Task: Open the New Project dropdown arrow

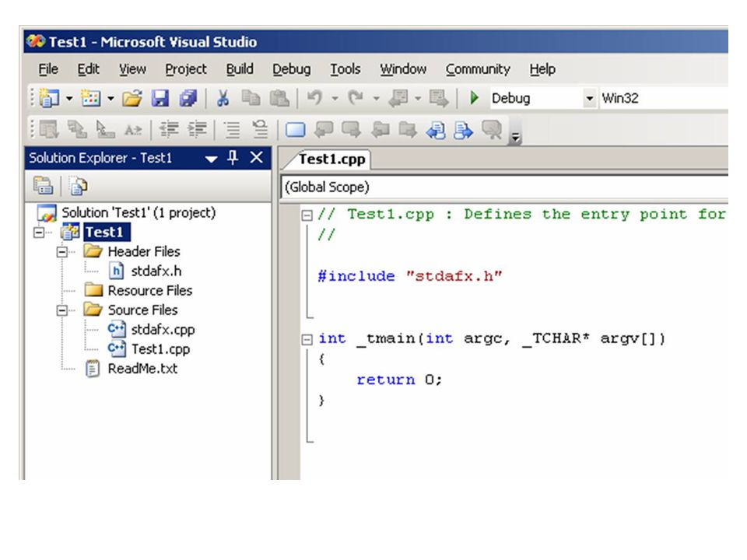Action: [69, 99]
